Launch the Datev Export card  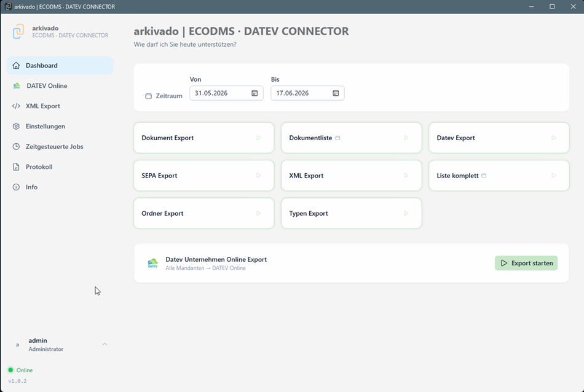(499, 138)
